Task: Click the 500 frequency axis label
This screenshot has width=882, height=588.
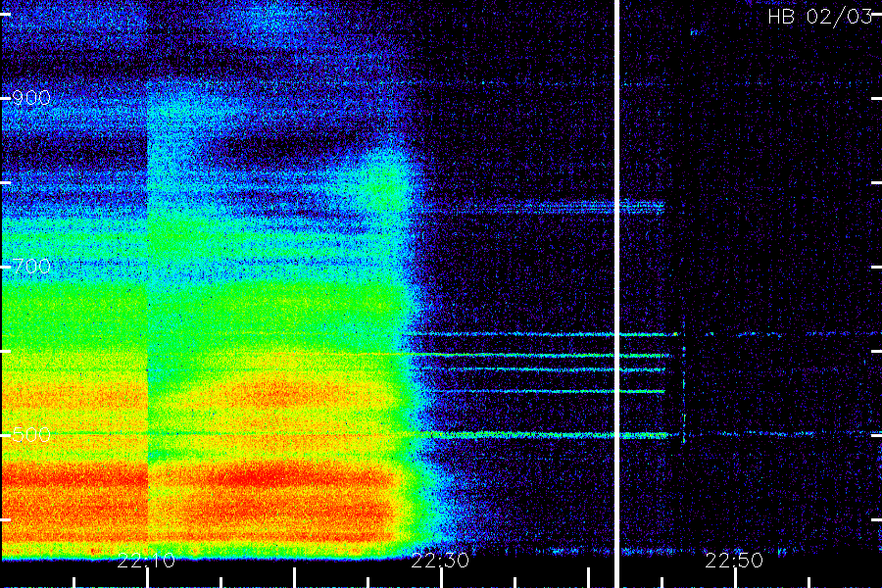Action: click(x=31, y=435)
